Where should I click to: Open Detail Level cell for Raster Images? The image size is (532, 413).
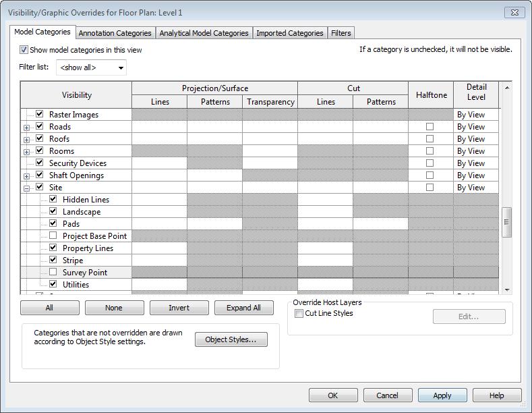click(476, 115)
